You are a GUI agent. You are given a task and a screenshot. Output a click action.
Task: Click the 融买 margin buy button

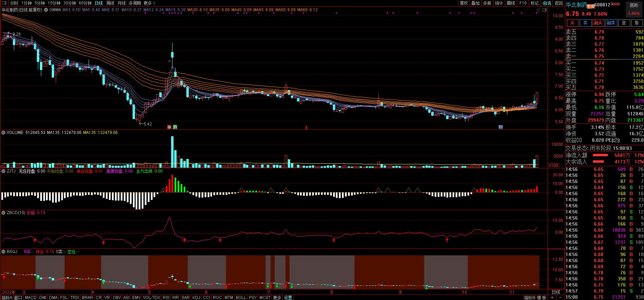point(598,23)
